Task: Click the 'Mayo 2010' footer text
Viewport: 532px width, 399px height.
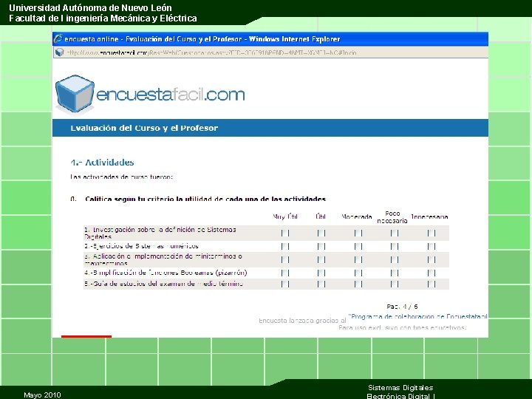Action: click(42, 395)
